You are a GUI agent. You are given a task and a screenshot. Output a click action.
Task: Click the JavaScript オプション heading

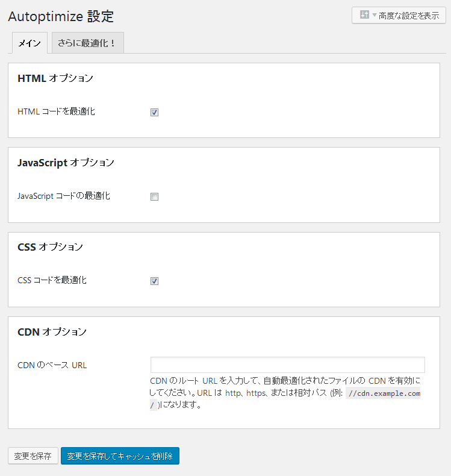tap(66, 163)
